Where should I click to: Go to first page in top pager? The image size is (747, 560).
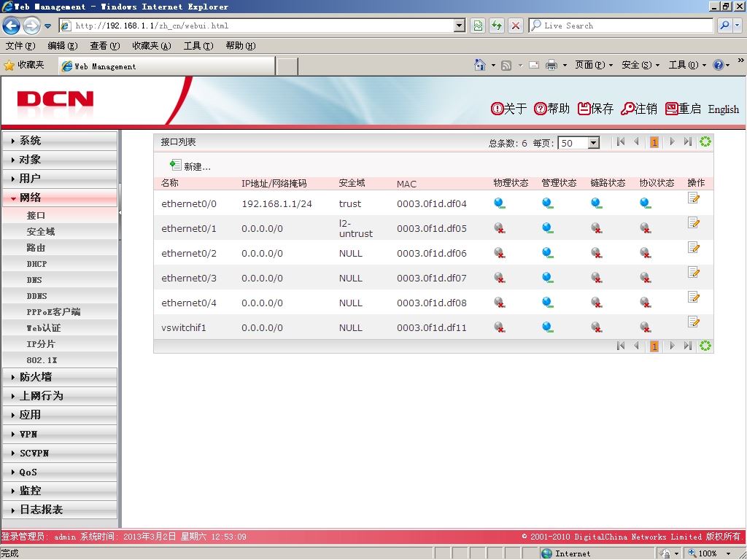620,142
